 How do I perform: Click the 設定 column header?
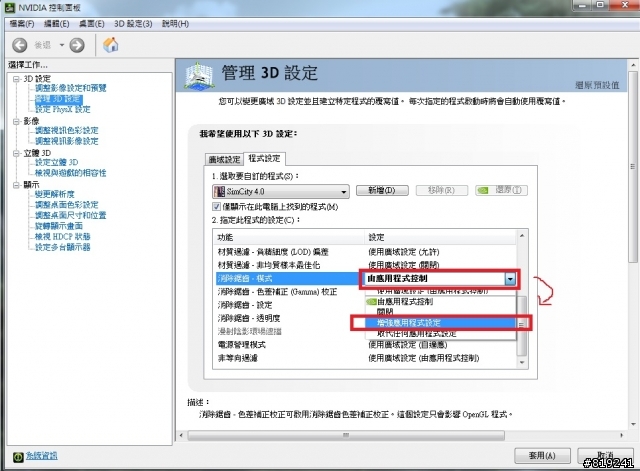point(441,237)
